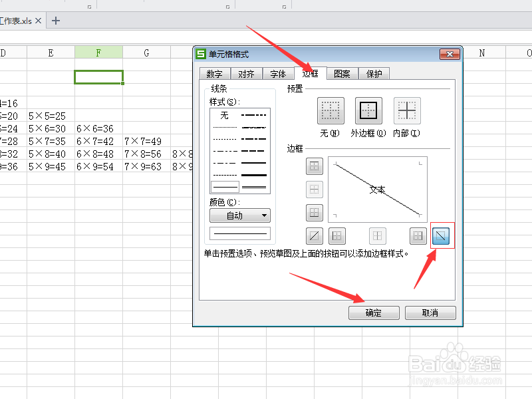
Task: Click the right border button
Action: pos(417,235)
